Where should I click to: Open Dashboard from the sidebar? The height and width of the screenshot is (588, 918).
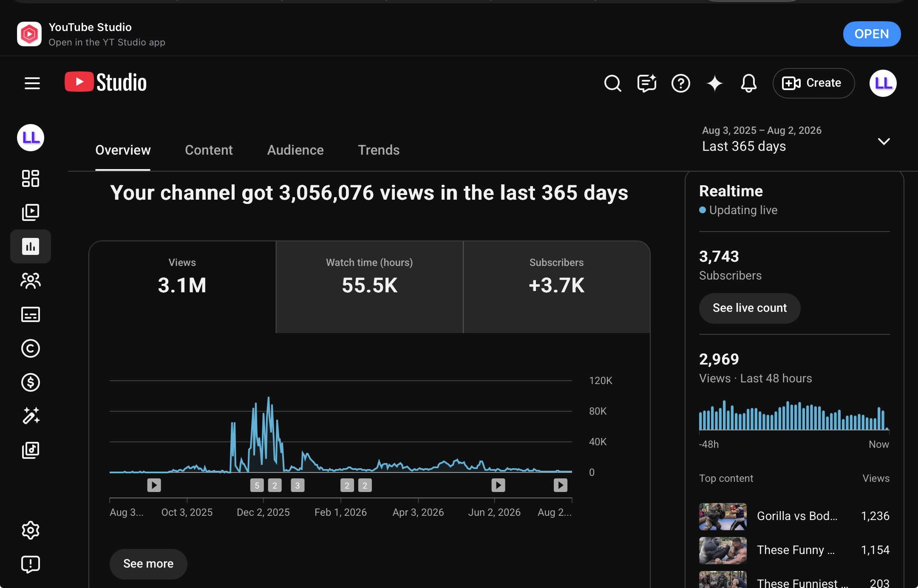tap(31, 178)
